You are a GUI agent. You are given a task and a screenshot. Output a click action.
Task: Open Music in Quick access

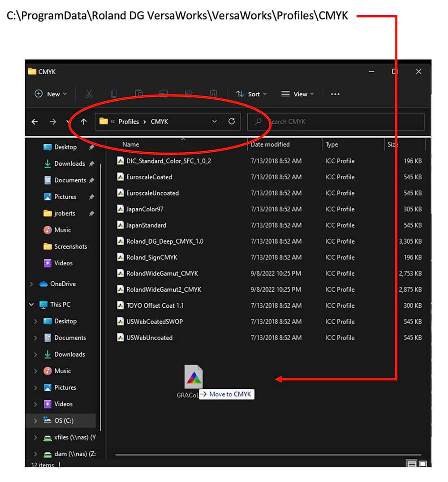[62, 230]
